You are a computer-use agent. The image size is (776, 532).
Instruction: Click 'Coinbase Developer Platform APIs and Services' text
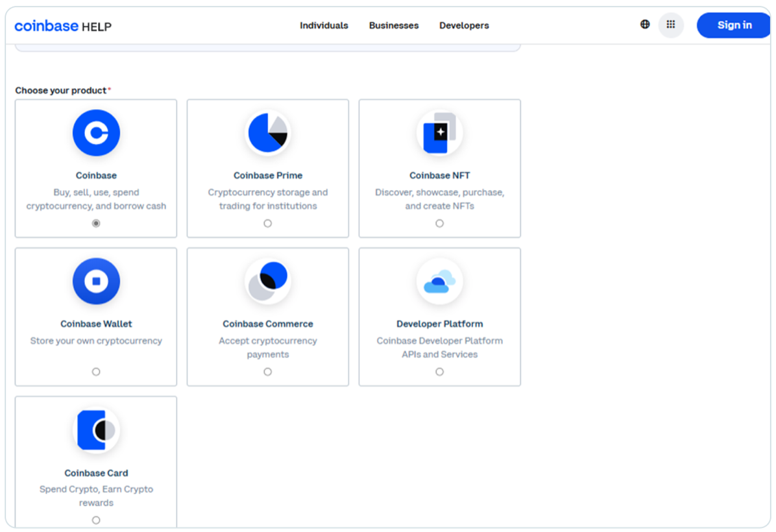(439, 347)
